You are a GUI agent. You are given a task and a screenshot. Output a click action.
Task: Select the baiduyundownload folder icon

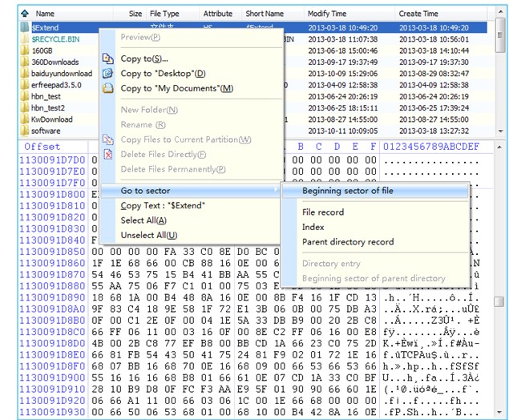(x=25, y=74)
